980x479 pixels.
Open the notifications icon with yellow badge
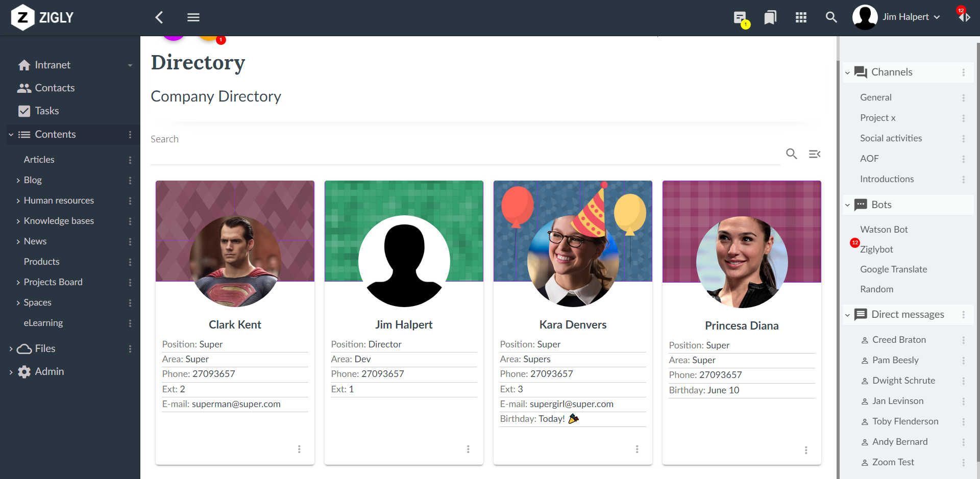(x=740, y=18)
